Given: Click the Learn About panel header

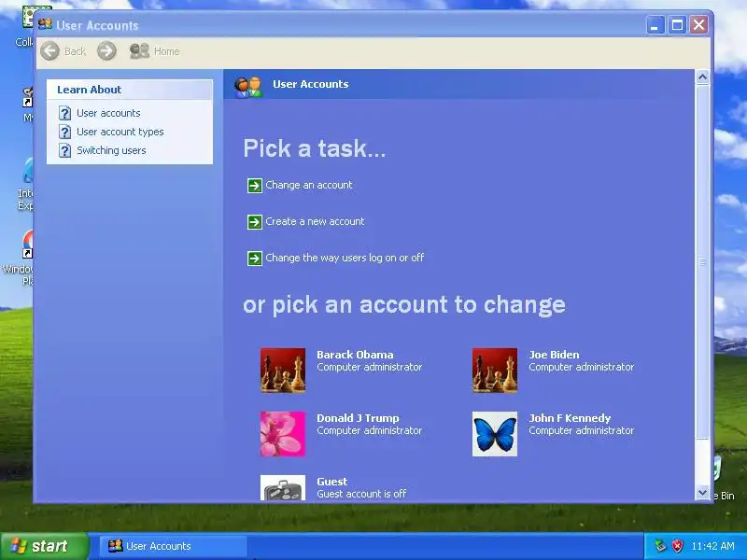Looking at the screenshot, I should [130, 90].
